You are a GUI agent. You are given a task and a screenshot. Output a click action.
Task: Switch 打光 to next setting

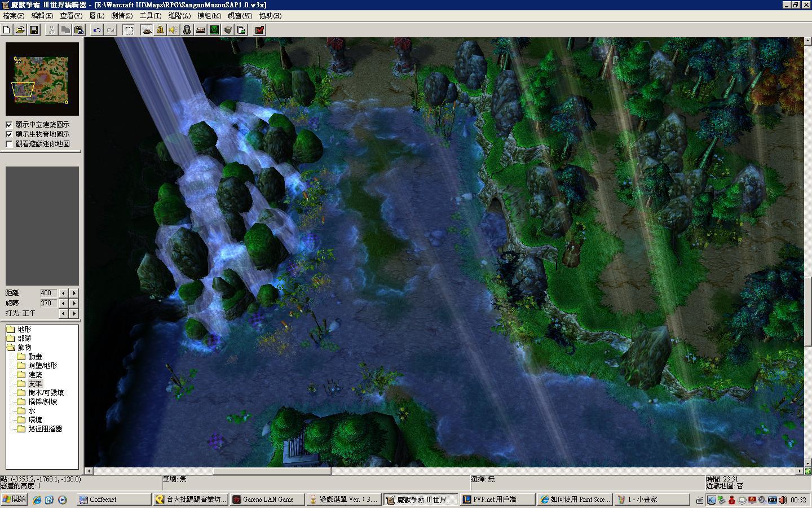click(74, 313)
